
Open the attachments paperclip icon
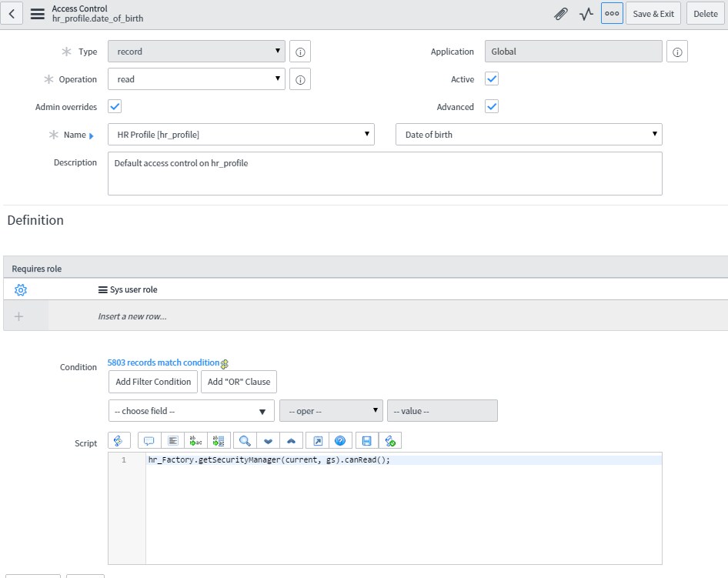pos(561,14)
